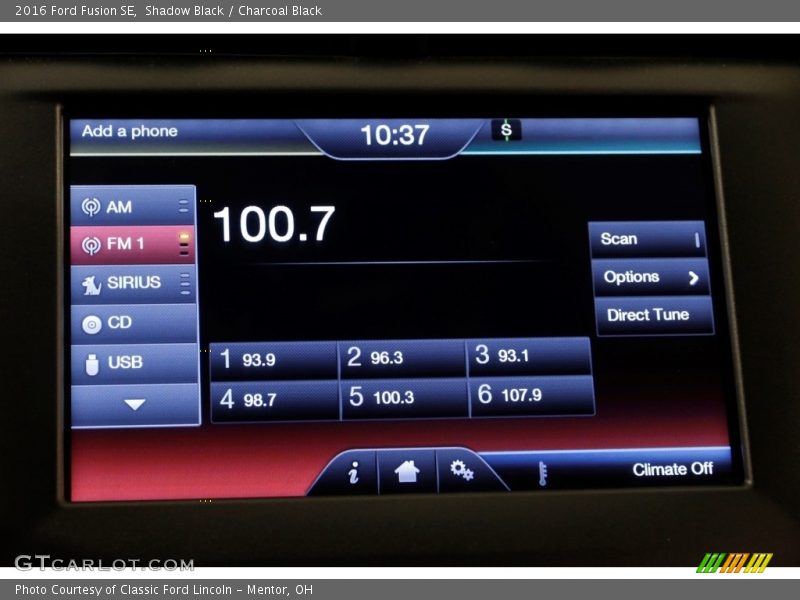Tune to preset 4 98.7
Screen dimensions: 800x600
[x=275, y=401]
